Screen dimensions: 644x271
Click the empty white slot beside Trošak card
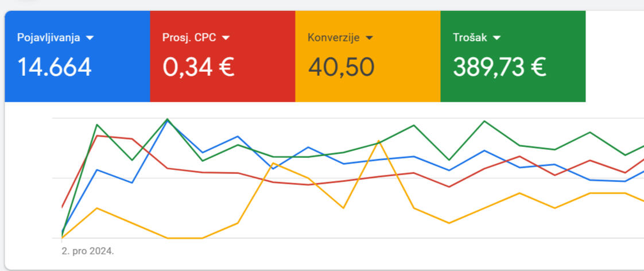pos(614,56)
